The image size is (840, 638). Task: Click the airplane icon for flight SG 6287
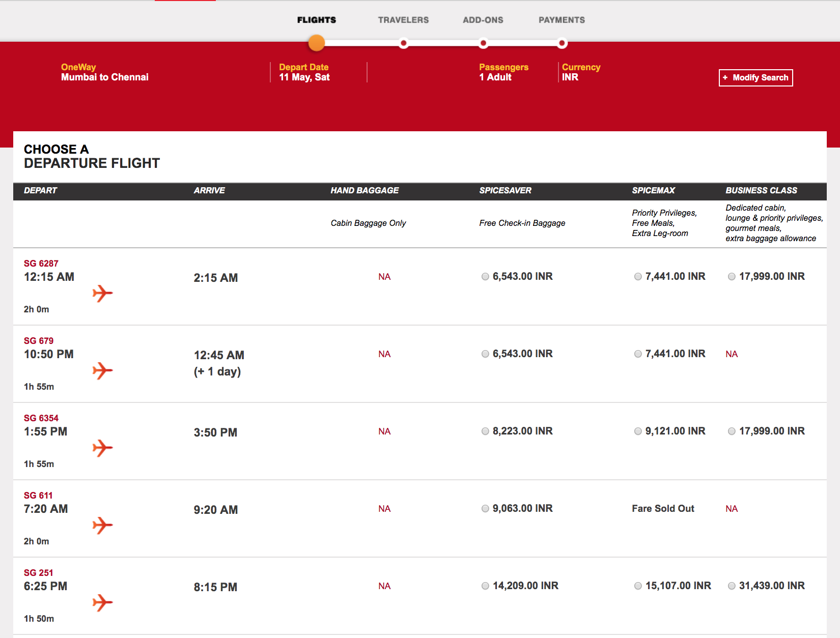[102, 293]
